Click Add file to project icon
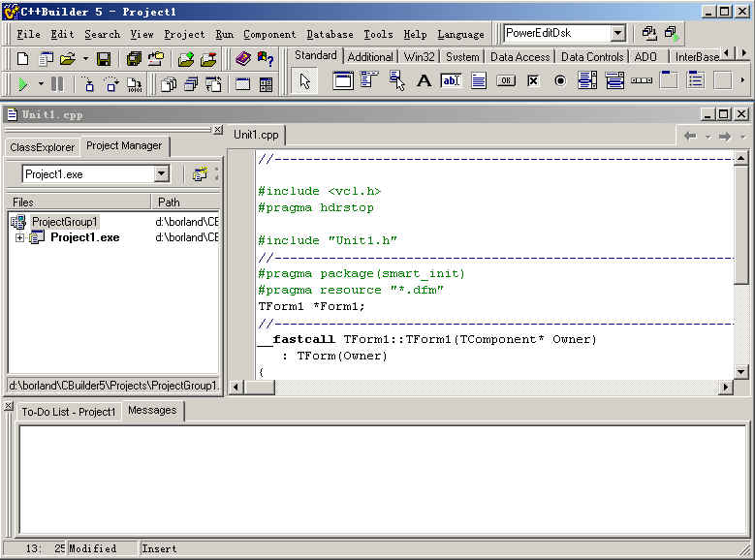755x560 pixels. click(186, 59)
